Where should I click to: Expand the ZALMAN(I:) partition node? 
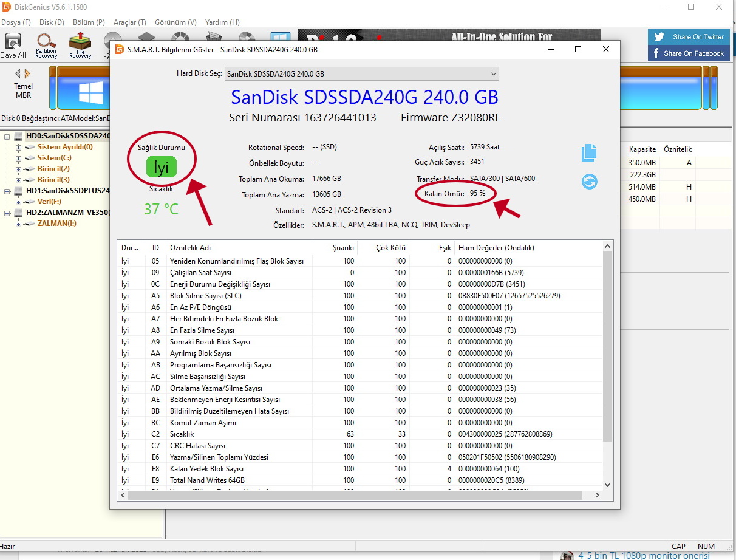18,224
